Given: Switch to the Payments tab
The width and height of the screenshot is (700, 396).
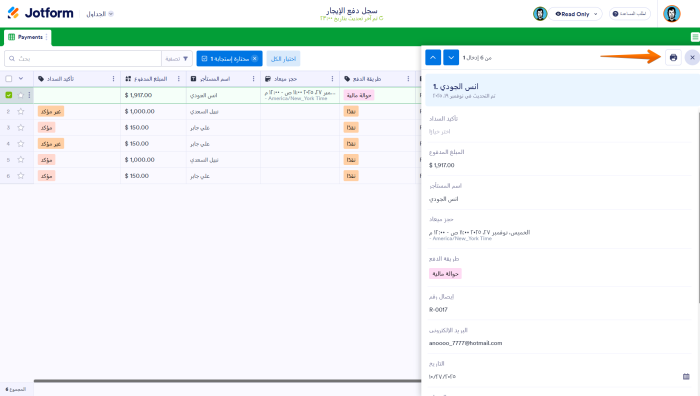Looking at the screenshot, I should 27,37.
